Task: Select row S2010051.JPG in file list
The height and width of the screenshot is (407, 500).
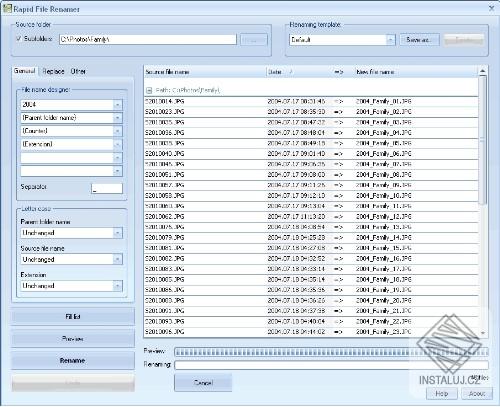Action: pyautogui.click(x=311, y=175)
